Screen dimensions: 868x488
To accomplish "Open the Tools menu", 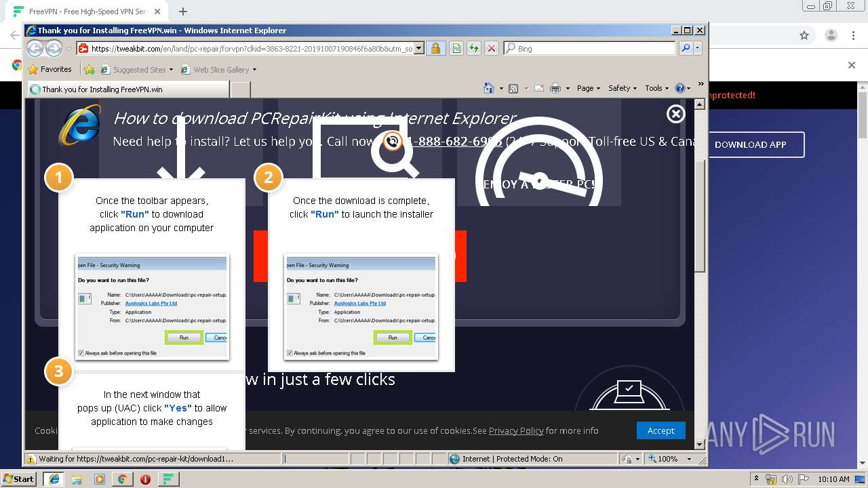I will point(657,88).
